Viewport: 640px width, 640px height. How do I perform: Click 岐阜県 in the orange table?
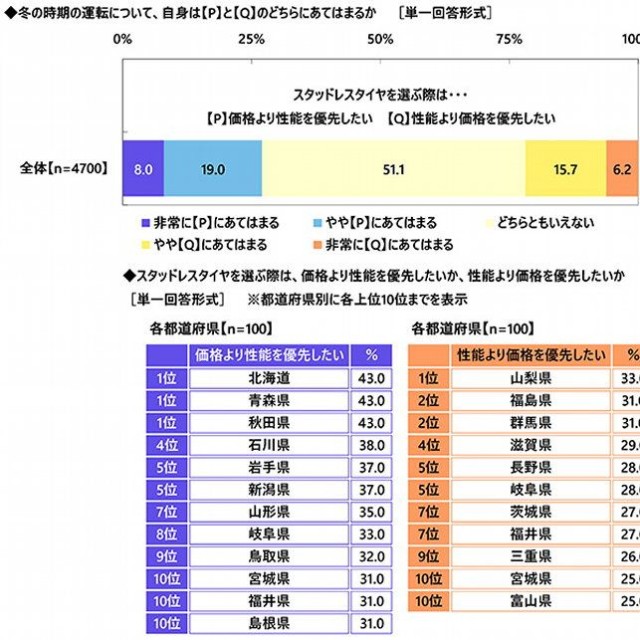(531, 490)
